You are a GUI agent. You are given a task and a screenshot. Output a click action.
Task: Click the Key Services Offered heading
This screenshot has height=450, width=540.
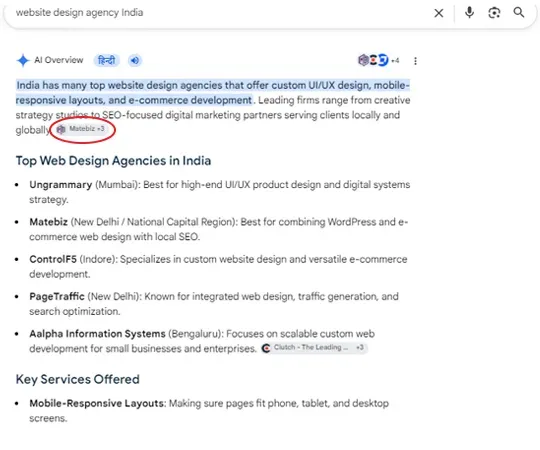[x=77, y=379]
